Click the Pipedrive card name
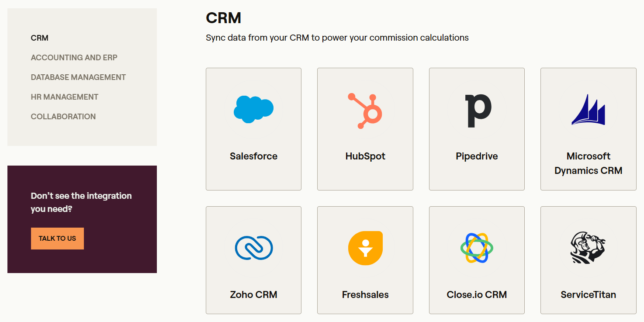Viewport: 644px width, 322px height. (477, 156)
